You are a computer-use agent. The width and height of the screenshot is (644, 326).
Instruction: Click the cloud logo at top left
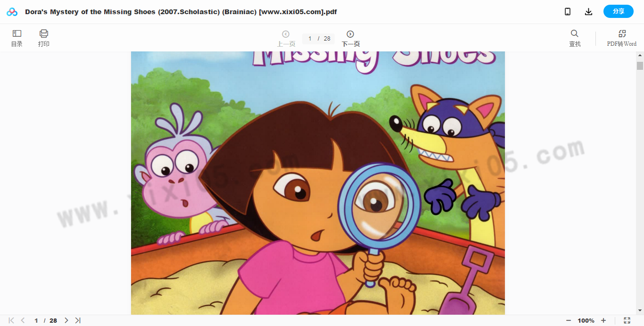[12, 12]
